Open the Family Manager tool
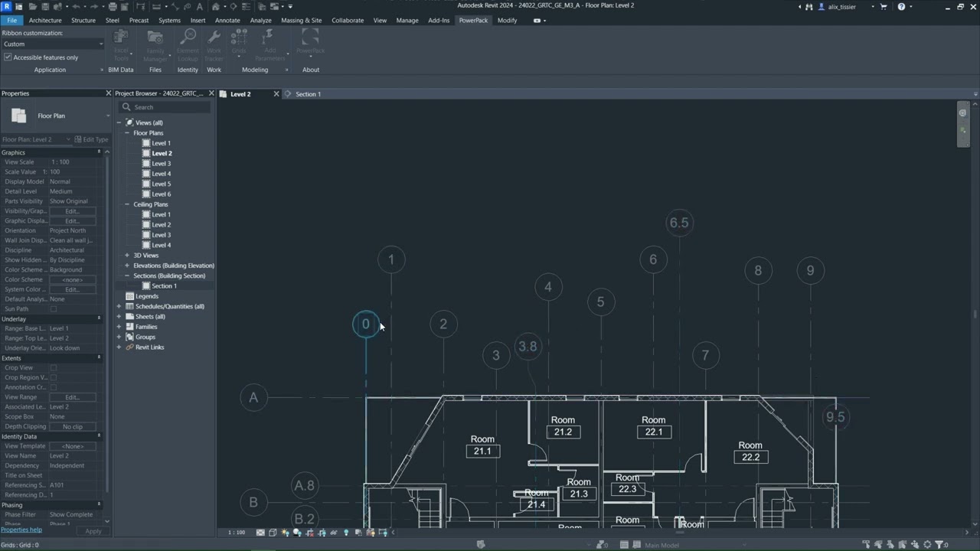The width and height of the screenshot is (980, 551). coord(155,44)
